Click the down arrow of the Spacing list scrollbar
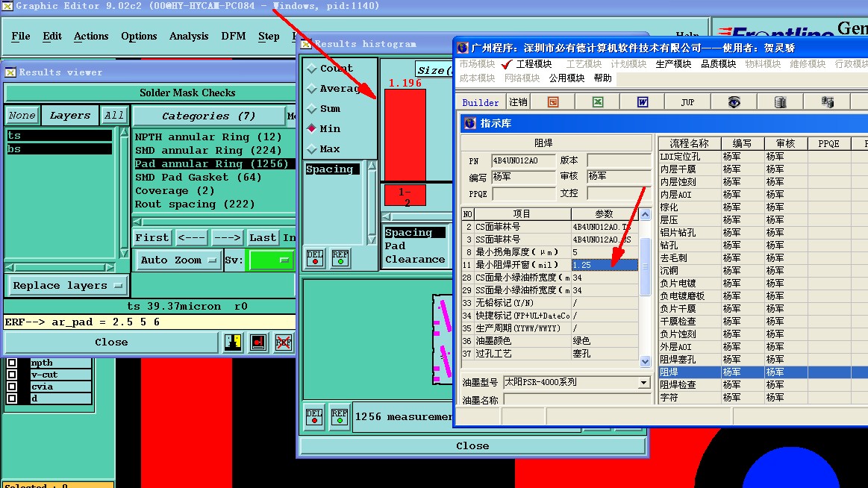Viewport: 868px width, 488px height. [372, 240]
